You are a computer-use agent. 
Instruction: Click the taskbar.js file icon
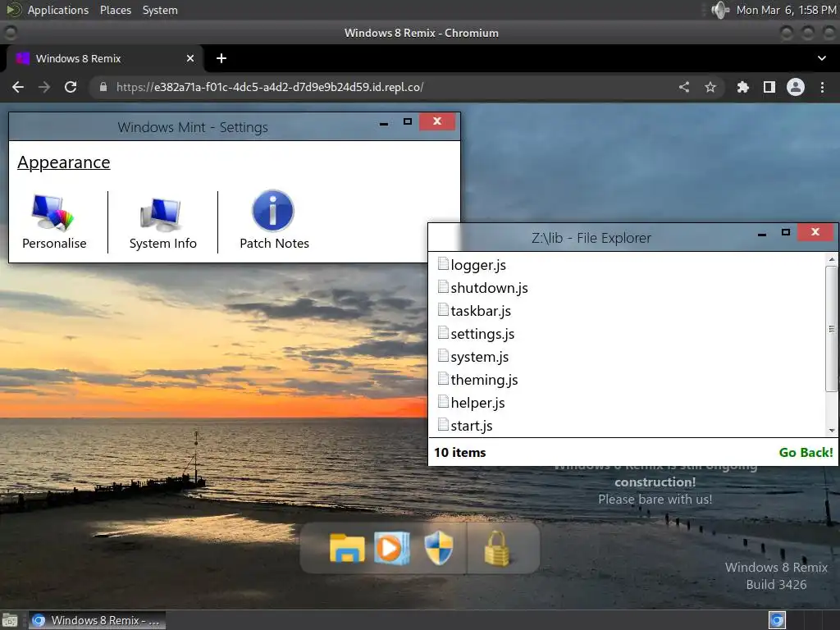pyautogui.click(x=443, y=309)
